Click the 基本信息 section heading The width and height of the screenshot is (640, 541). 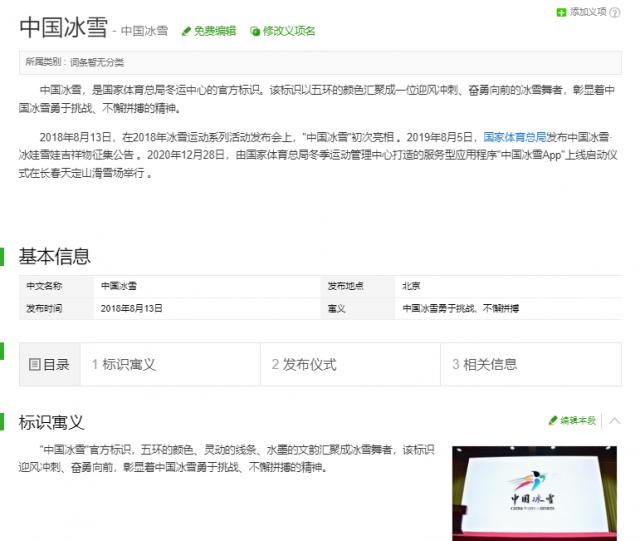55,256
